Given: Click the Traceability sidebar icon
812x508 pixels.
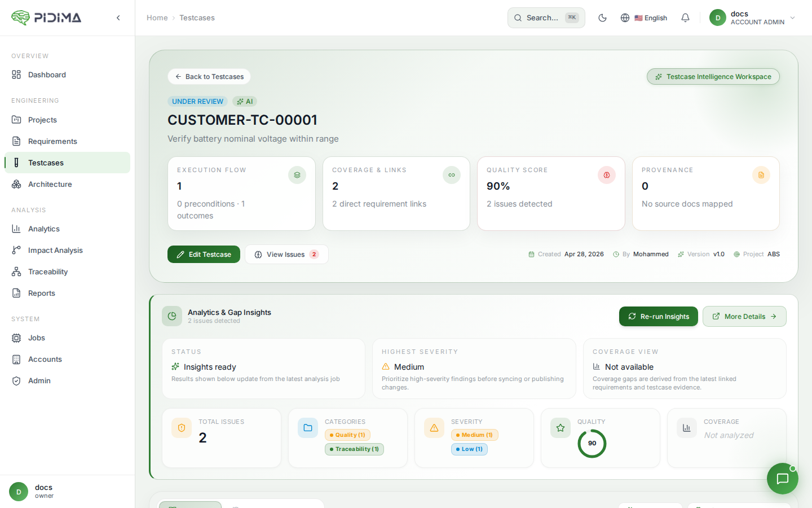Looking at the screenshot, I should tap(16, 271).
